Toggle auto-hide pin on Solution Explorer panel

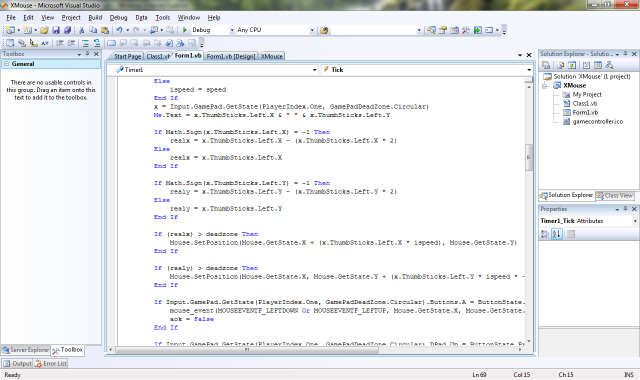tap(625, 54)
